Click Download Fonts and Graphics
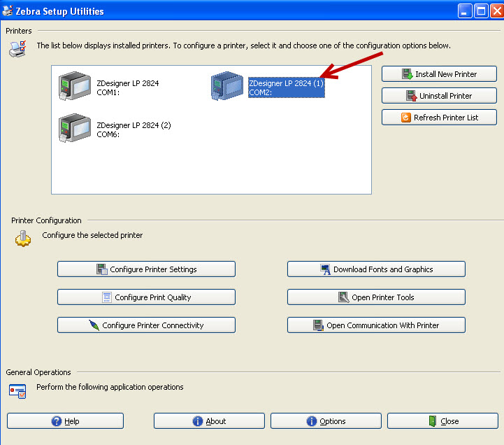Screen dimensions: 504x445 (376, 269)
